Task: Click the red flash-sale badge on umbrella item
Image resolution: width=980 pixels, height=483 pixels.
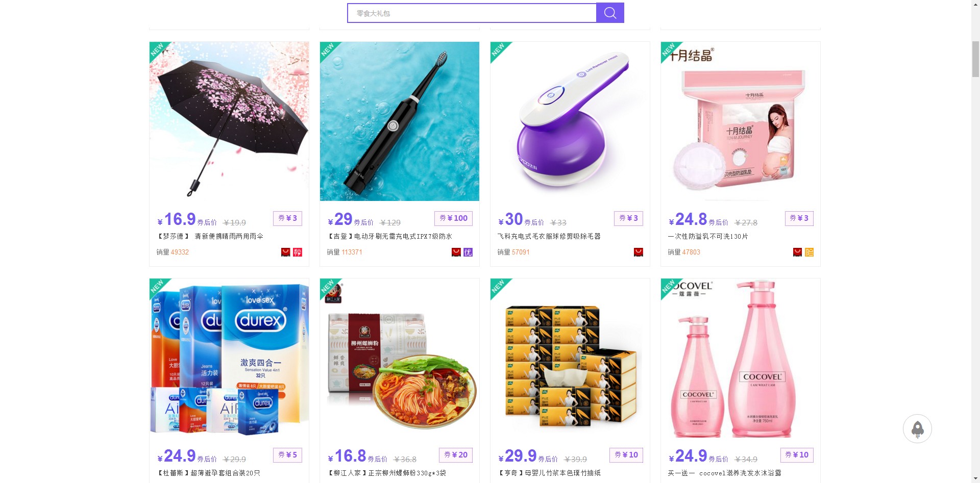Action: pos(298,252)
